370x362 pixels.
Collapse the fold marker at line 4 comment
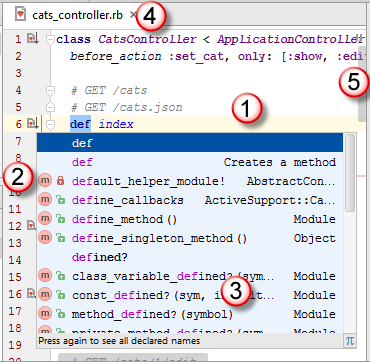[x=50, y=90]
